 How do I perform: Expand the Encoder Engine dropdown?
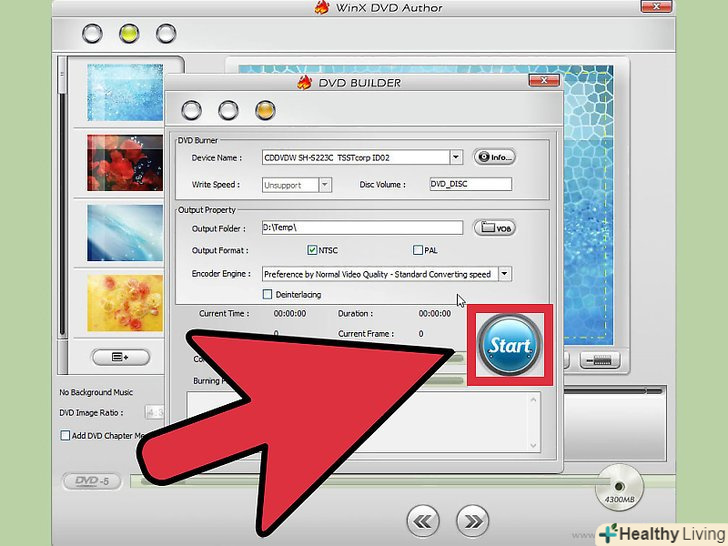pyautogui.click(x=505, y=274)
